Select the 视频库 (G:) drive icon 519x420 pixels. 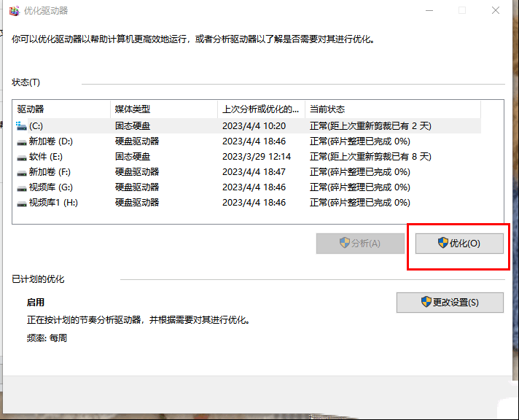(x=22, y=187)
